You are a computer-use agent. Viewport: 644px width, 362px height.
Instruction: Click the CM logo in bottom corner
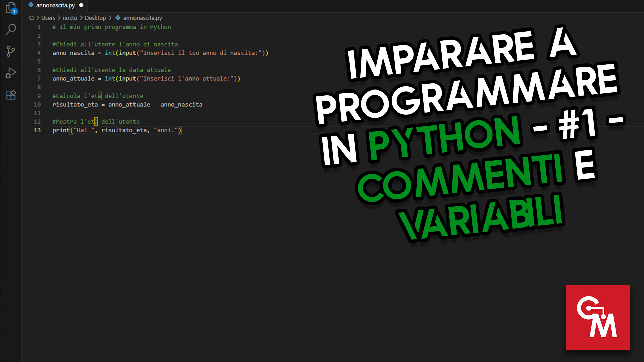point(597,317)
